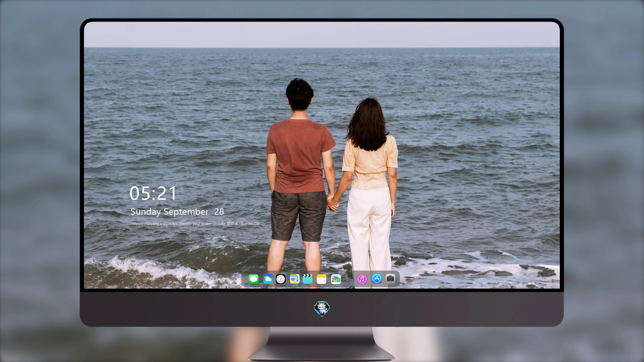Screen dimensions: 644x362
Task: Open the Maps app icon in the dock
Action: click(x=294, y=279)
